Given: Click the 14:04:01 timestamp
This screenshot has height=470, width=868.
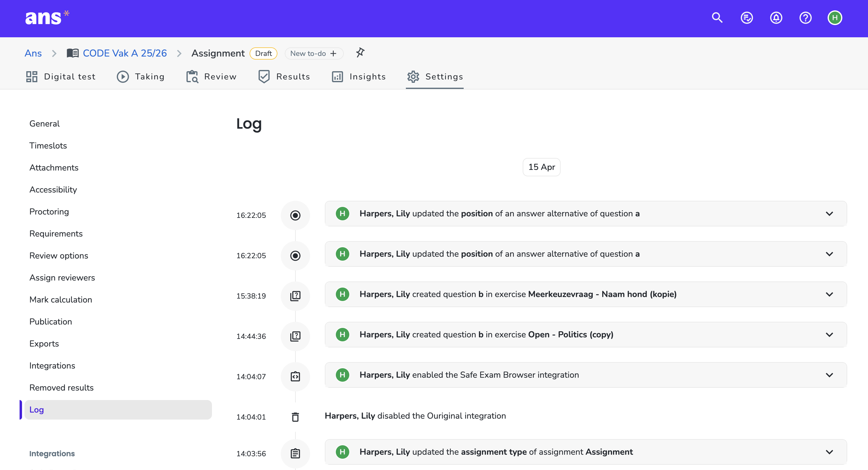Looking at the screenshot, I should point(251,417).
